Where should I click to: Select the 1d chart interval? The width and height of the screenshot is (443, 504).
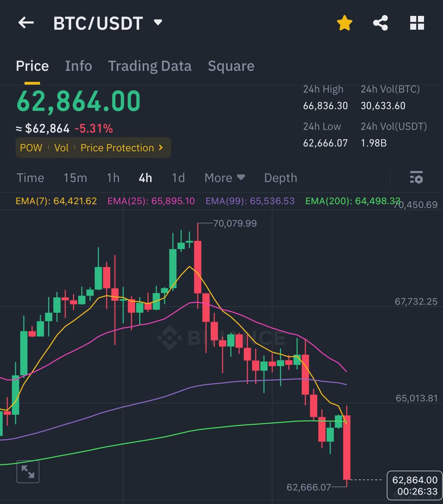pyautogui.click(x=178, y=178)
